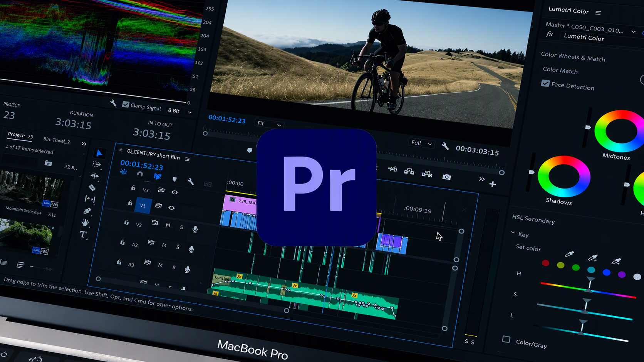Open the 02_CENTURY sequence panel menu
644x362 pixels.
187,159
